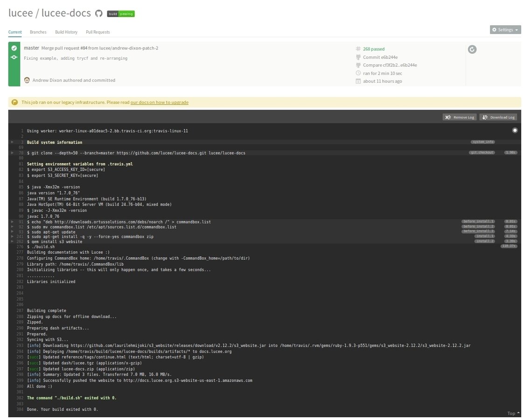Click the clock icon beside run duration

click(x=358, y=73)
